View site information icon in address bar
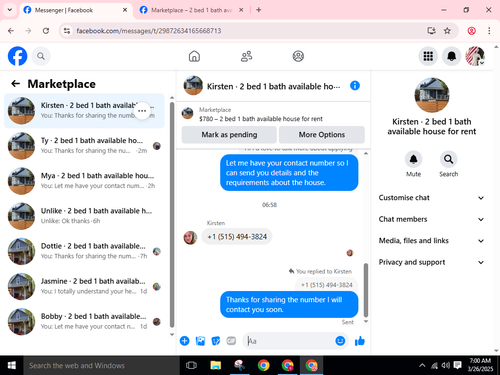500x375 pixels. click(67, 31)
